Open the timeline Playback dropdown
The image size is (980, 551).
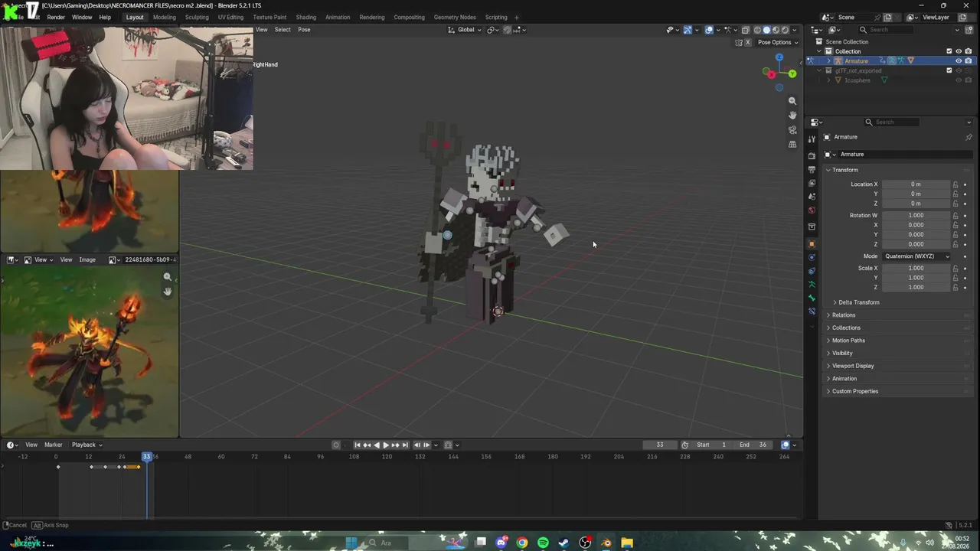click(87, 445)
